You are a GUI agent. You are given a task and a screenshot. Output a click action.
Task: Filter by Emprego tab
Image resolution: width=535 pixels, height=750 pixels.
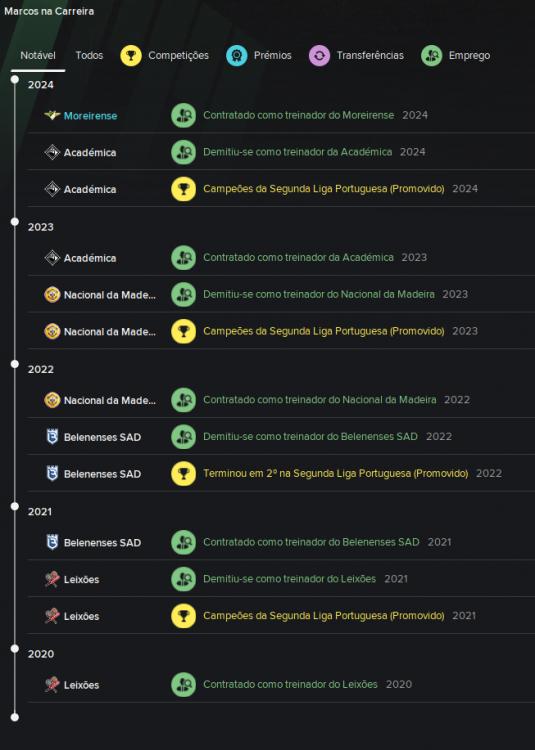tap(456, 55)
